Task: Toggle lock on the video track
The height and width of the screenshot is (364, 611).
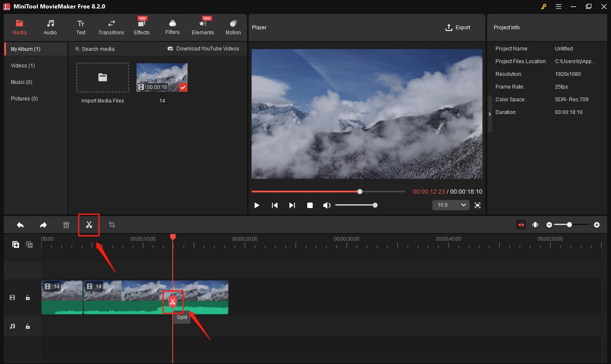Action: [x=28, y=297]
